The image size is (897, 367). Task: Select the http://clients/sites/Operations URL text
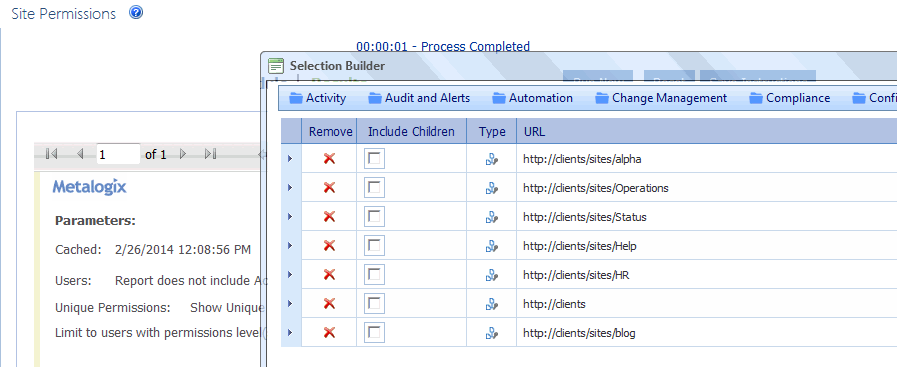pyautogui.click(x=596, y=188)
